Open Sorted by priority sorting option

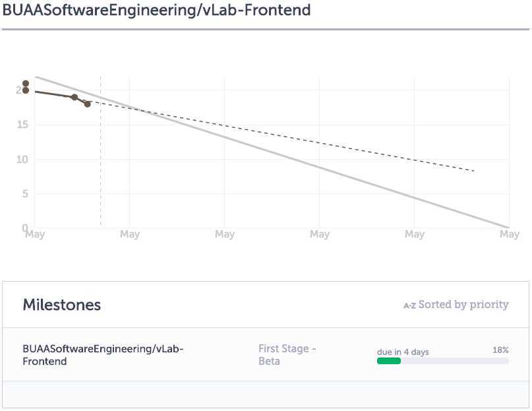click(463, 304)
